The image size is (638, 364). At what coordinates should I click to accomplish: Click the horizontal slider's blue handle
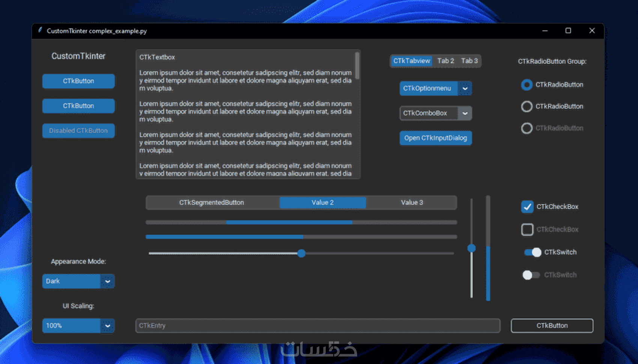301,253
